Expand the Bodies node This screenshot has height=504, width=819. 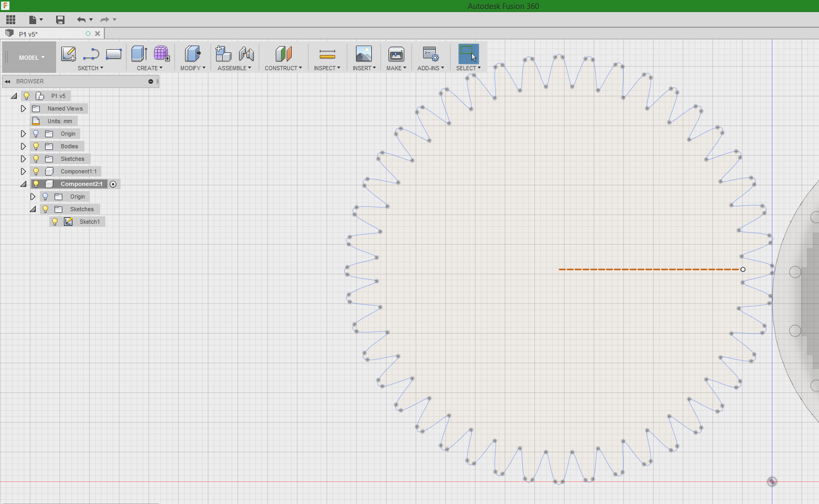click(x=23, y=146)
